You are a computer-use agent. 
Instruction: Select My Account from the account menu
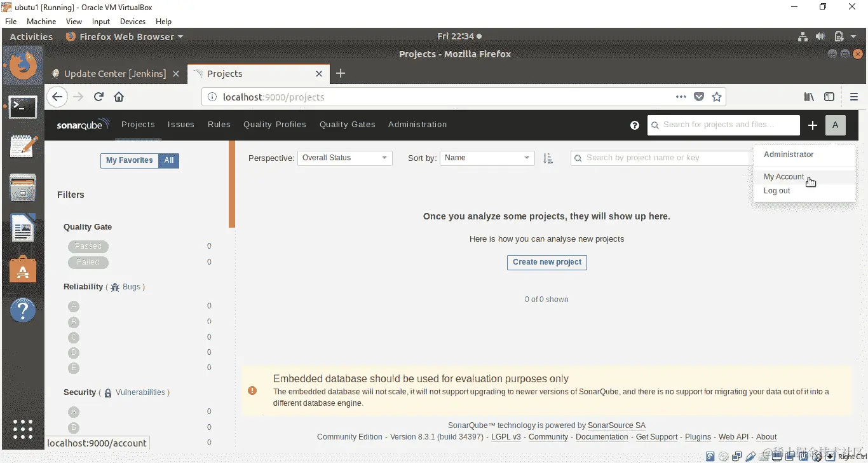[783, 177]
